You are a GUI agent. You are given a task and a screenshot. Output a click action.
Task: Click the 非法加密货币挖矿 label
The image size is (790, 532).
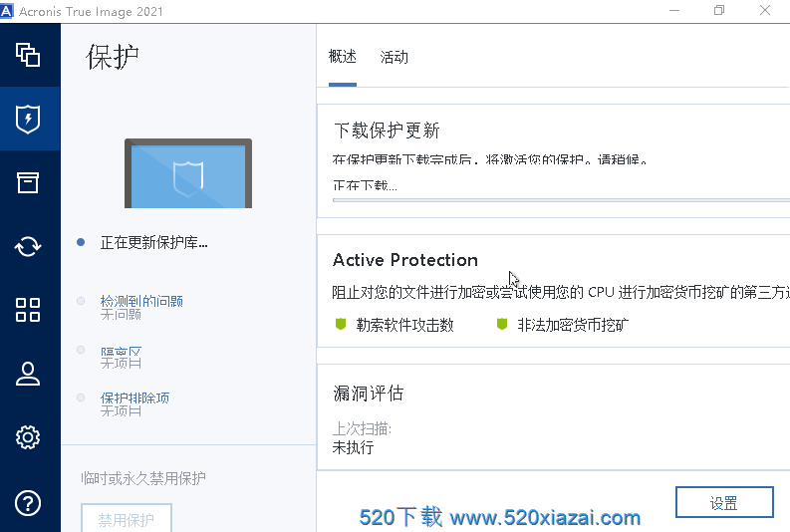tap(573, 325)
